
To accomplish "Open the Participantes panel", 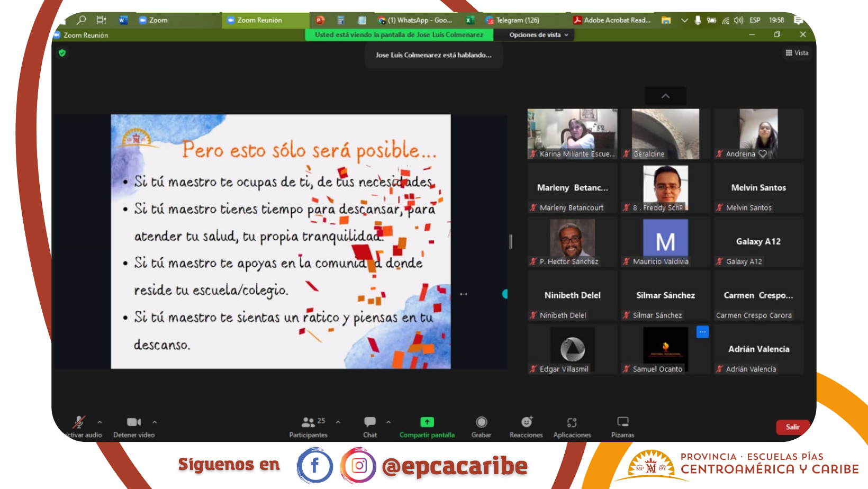I will pyautogui.click(x=309, y=426).
